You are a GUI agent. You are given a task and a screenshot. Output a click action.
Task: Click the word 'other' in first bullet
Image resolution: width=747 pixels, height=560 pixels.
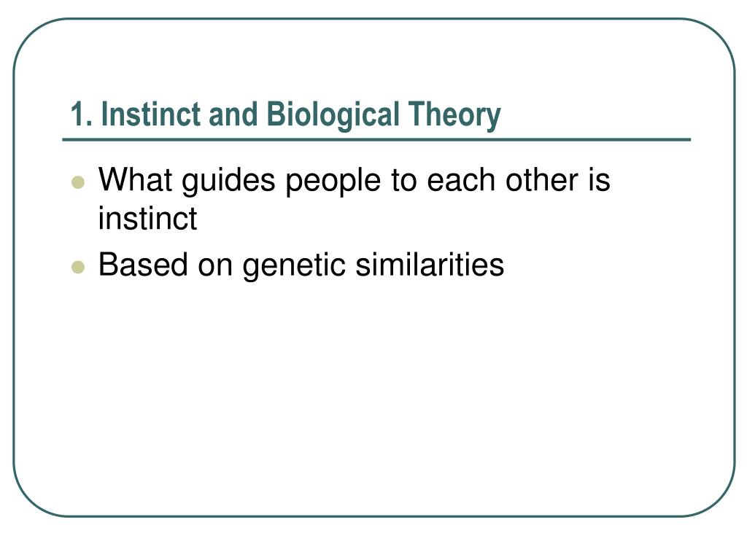click(542, 180)
